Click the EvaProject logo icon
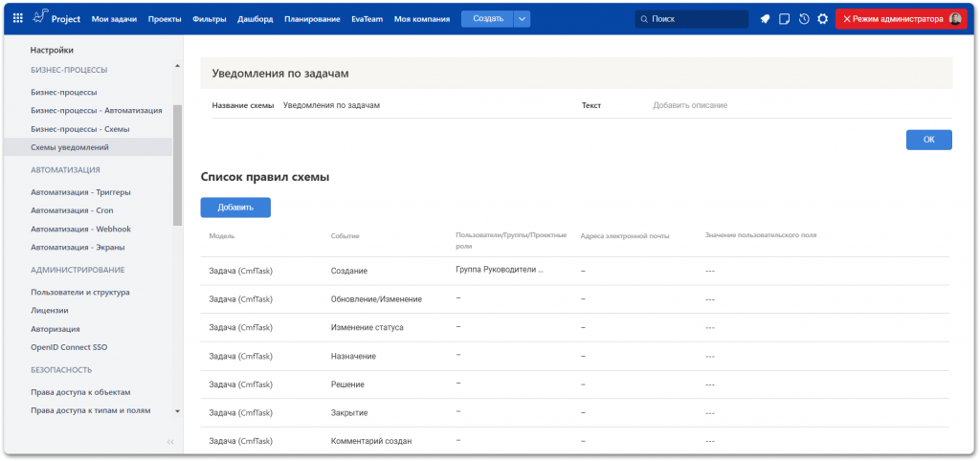Viewport: 980px width, 461px height. click(x=39, y=17)
